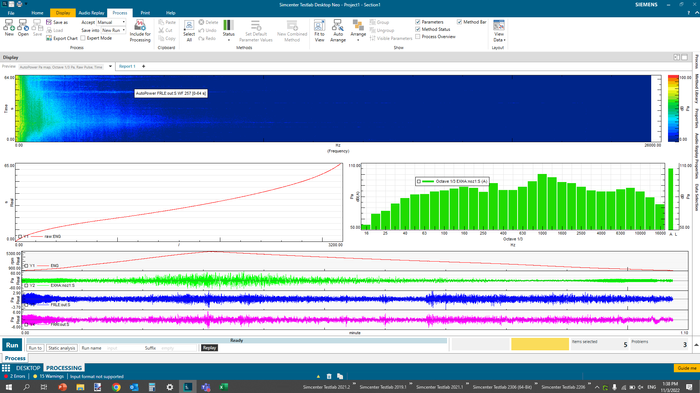Click the Static analysis button
700x393 pixels.
[x=62, y=348]
